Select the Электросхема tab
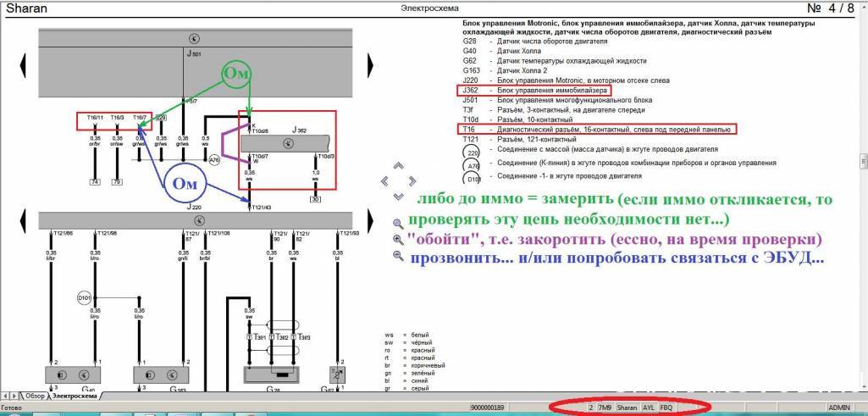868x416 pixels. 74,396
